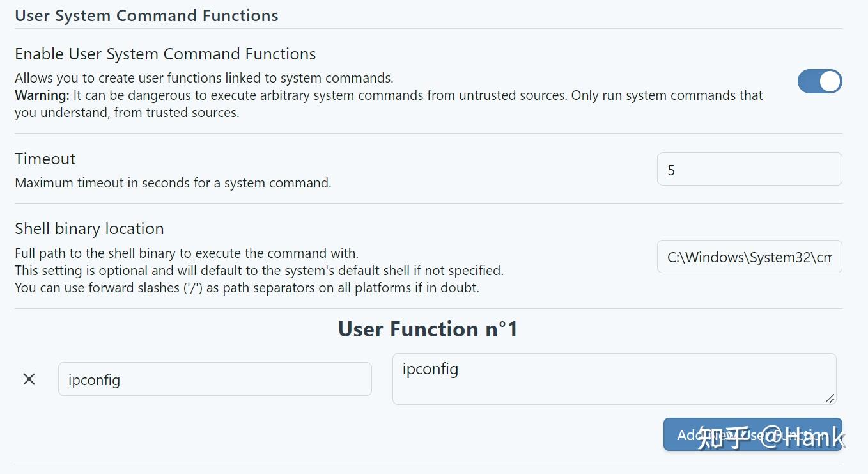The height and width of the screenshot is (474, 868).
Task: Disable the User System Command Functions toggle
Action: coord(819,81)
